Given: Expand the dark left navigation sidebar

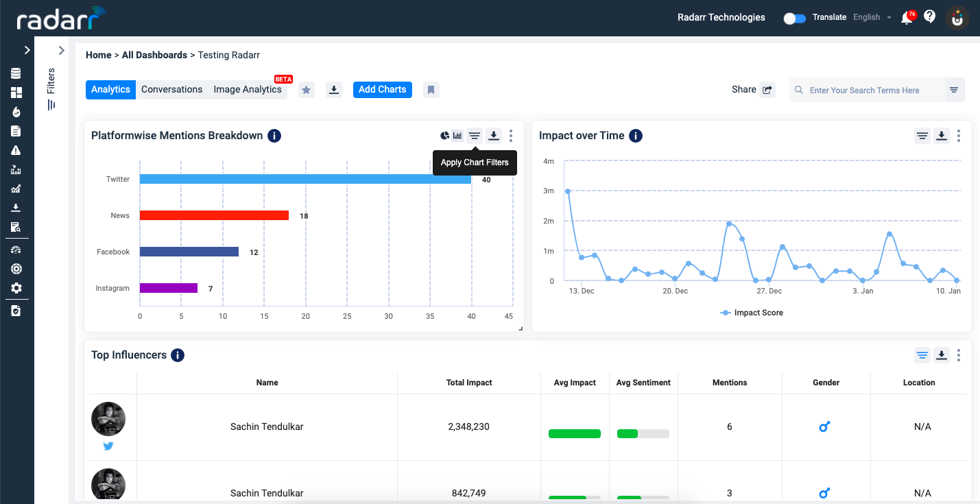Looking at the screenshot, I should point(27,50).
